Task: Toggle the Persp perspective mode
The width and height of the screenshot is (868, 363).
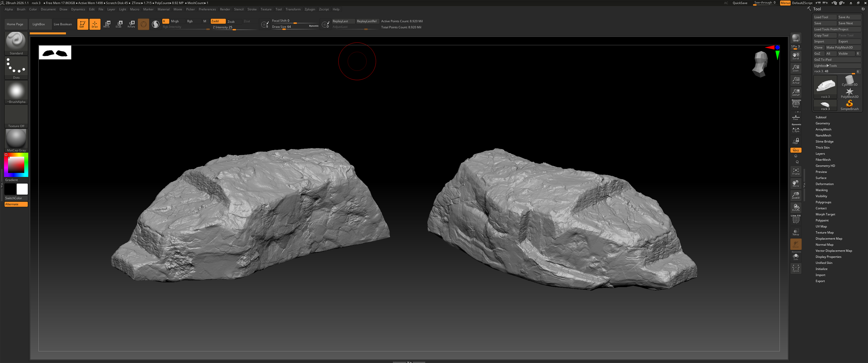Action: tap(796, 104)
